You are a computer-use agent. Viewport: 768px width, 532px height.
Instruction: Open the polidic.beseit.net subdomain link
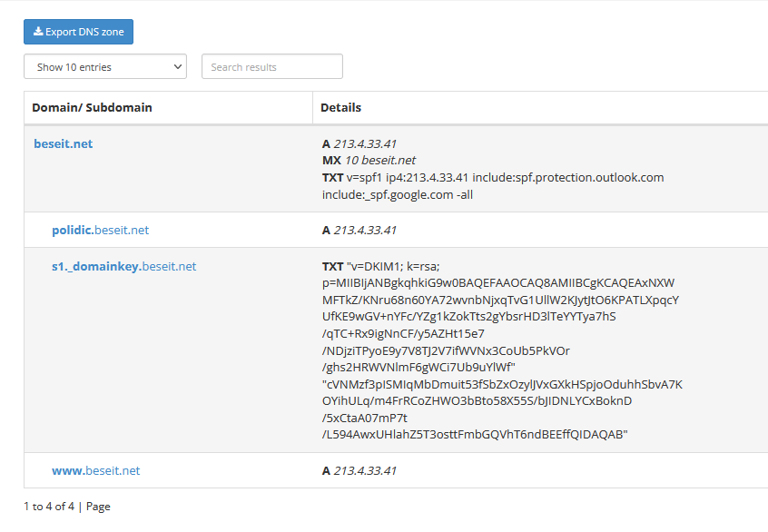(100, 230)
